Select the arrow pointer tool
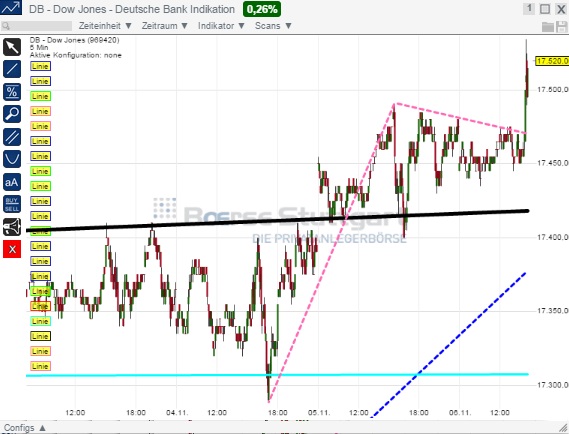This screenshot has width=569, height=434. tap(12, 47)
